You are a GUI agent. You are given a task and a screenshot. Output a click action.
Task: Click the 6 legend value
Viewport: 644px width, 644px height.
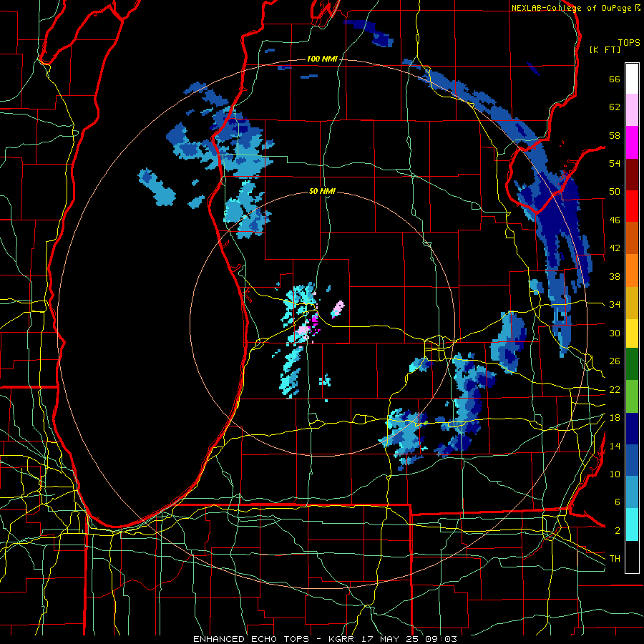point(618,502)
